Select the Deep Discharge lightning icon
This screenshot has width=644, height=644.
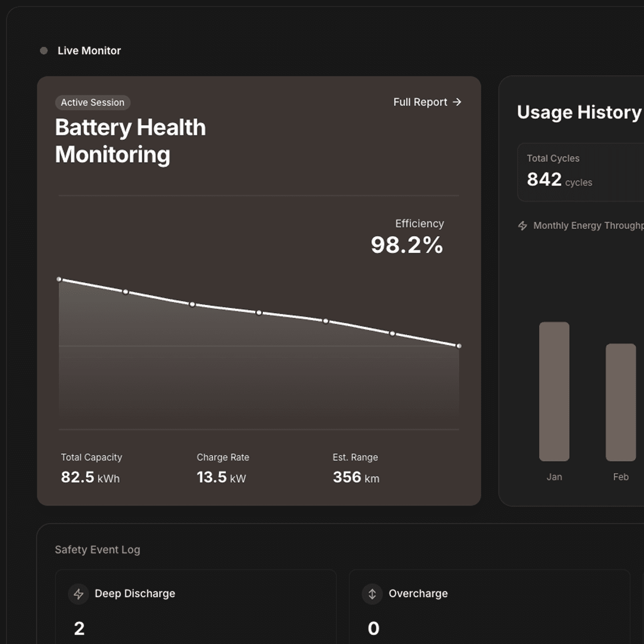coord(78,593)
